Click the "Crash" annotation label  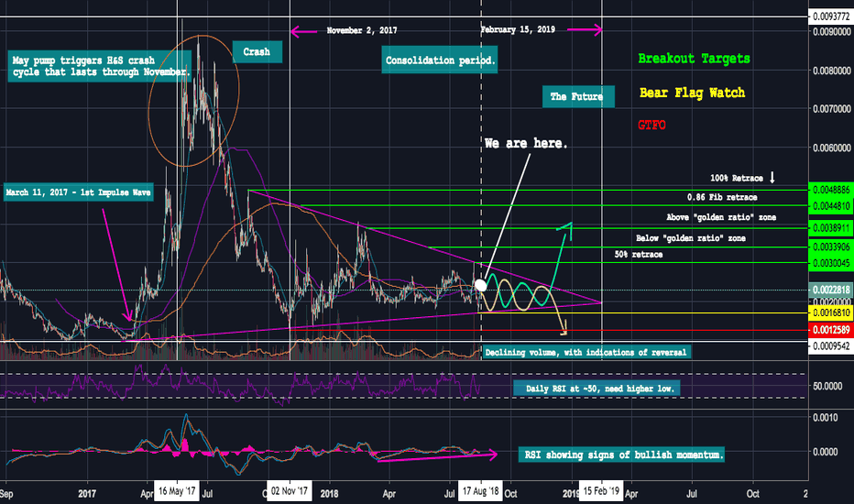tap(257, 51)
